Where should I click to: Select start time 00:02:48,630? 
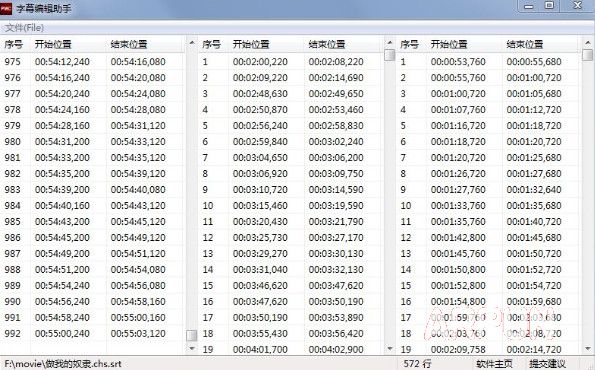(x=260, y=93)
